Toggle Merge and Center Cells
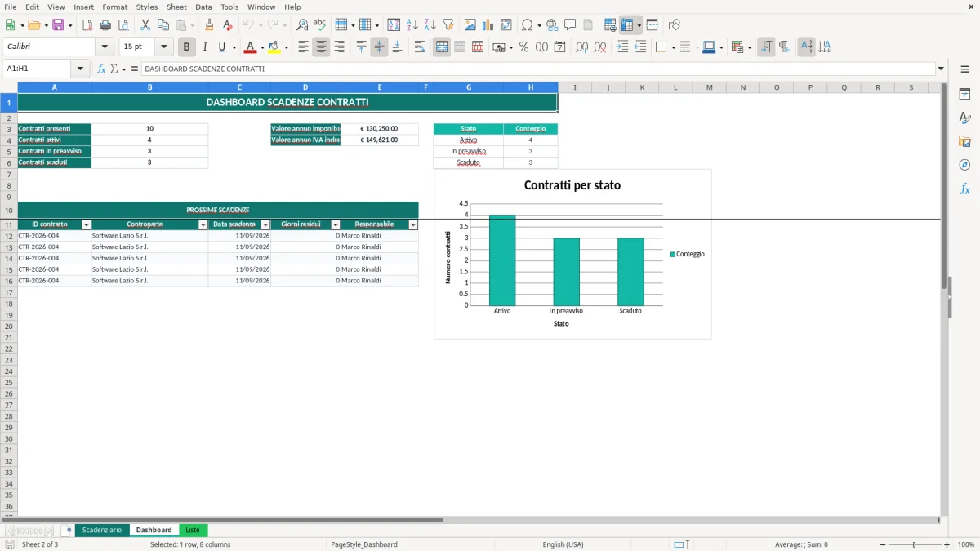 (x=442, y=47)
